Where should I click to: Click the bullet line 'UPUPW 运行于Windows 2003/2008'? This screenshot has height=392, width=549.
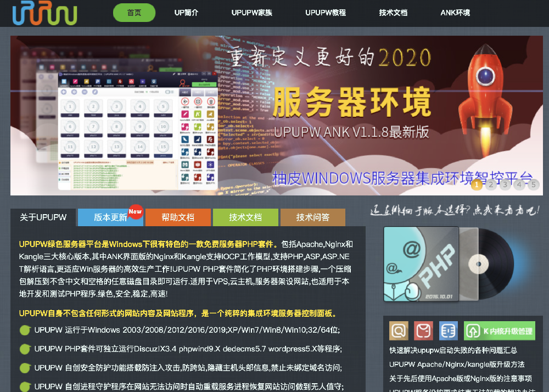click(187, 330)
